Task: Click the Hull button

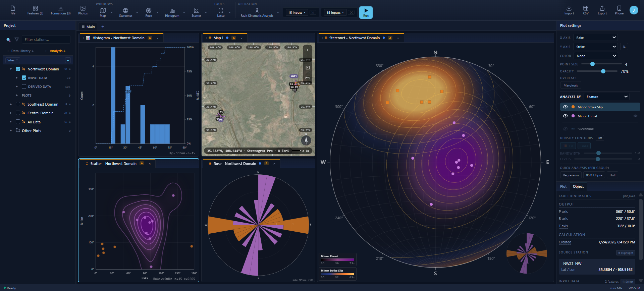Action: [612, 175]
